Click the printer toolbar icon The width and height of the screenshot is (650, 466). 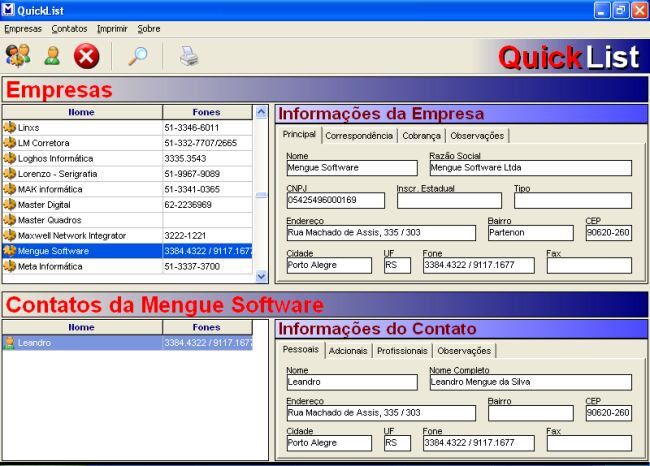[189, 56]
